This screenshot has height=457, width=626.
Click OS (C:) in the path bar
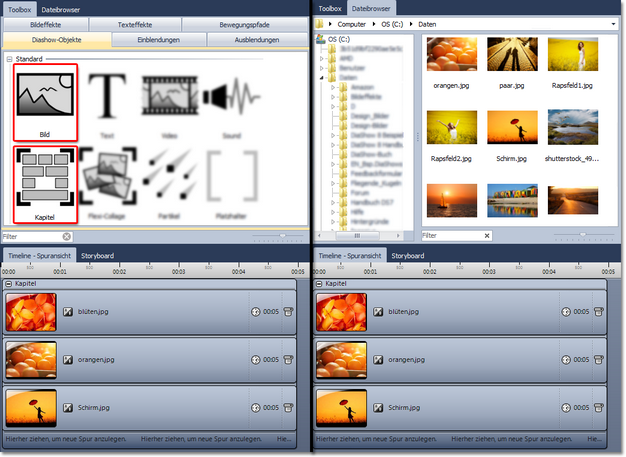click(392, 24)
